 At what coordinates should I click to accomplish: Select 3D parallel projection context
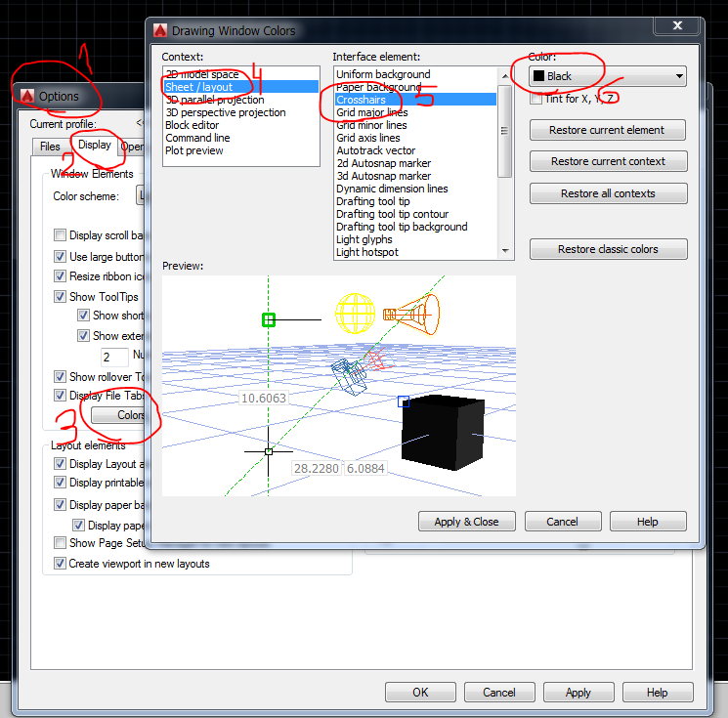(x=241, y=100)
